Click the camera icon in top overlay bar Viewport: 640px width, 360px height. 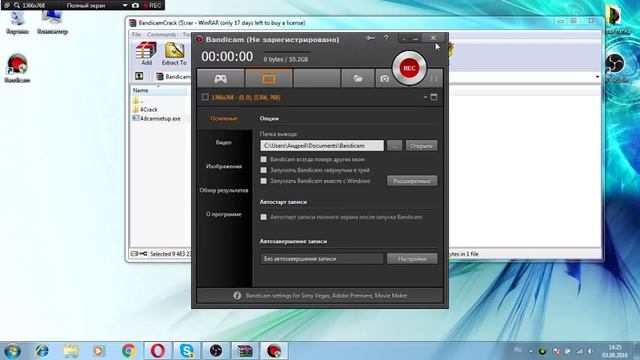click(x=135, y=6)
